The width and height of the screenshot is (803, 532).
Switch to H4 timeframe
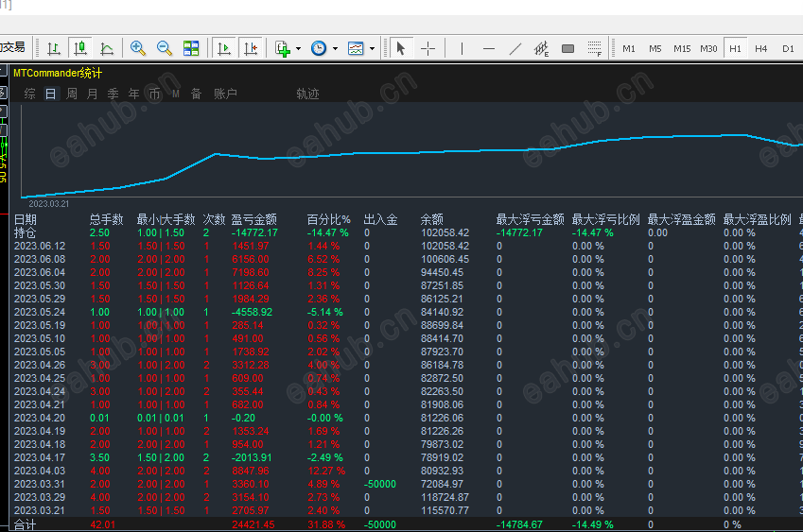pyautogui.click(x=761, y=48)
